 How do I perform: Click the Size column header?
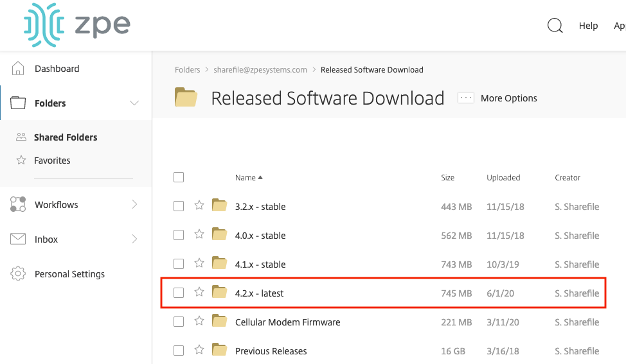(447, 177)
